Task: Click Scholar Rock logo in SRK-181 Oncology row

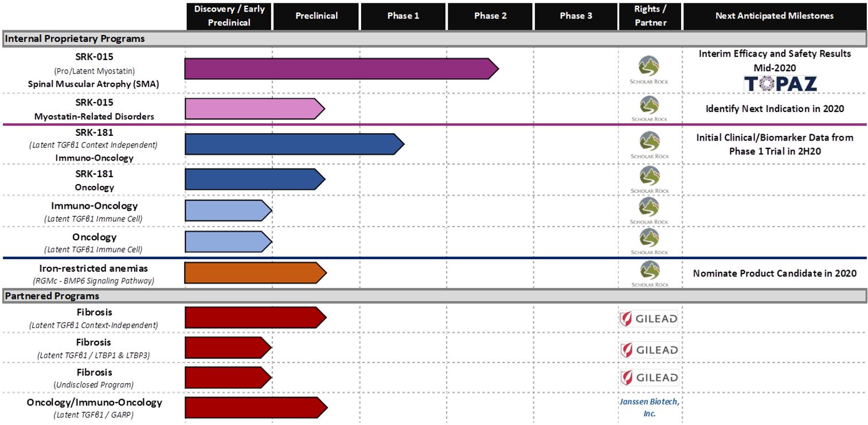Action: (x=649, y=180)
